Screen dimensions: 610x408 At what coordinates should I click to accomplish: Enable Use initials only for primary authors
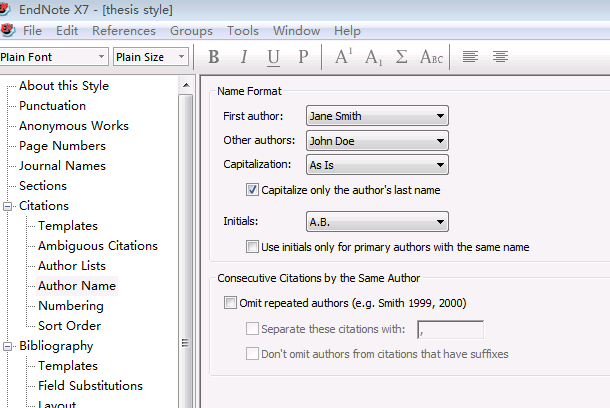click(252, 247)
